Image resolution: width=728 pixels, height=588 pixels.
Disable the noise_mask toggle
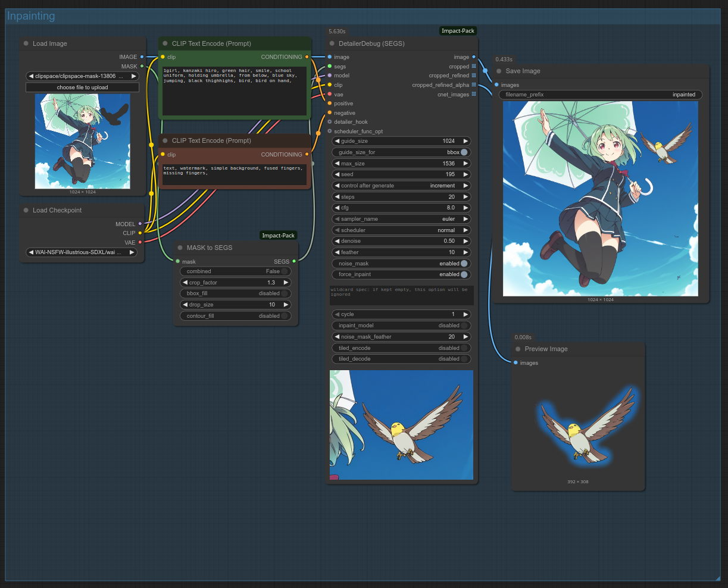464,264
